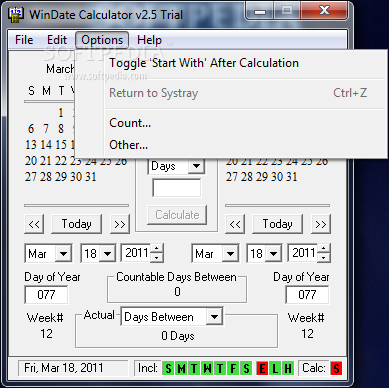Viewport: 389px width, 388px height.
Task: Open the Days unit dropdown
Action: pos(196,166)
